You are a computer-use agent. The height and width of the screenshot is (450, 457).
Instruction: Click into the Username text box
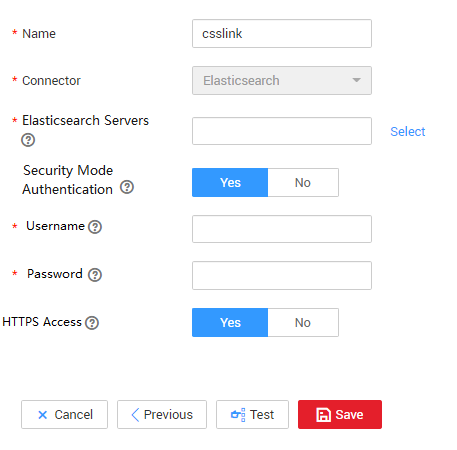point(282,229)
